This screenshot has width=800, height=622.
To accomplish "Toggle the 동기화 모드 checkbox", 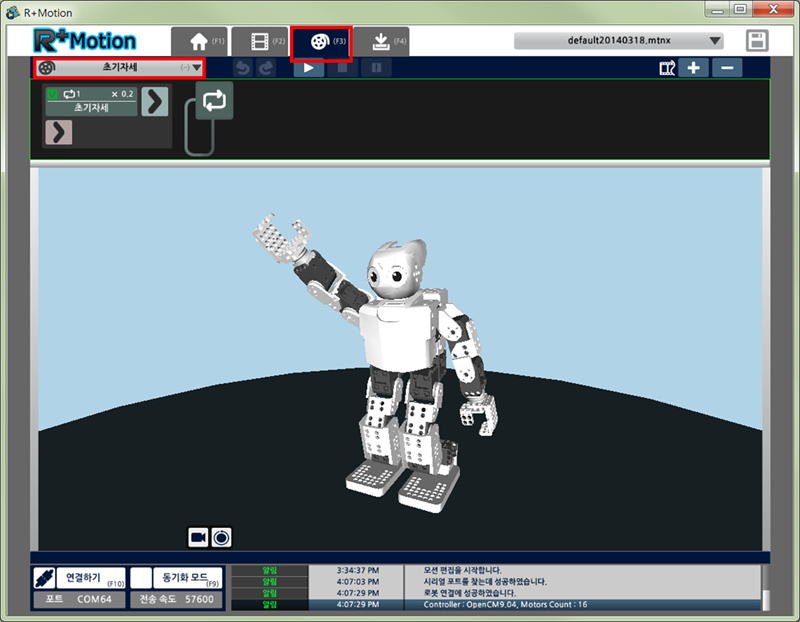I will click(141, 578).
